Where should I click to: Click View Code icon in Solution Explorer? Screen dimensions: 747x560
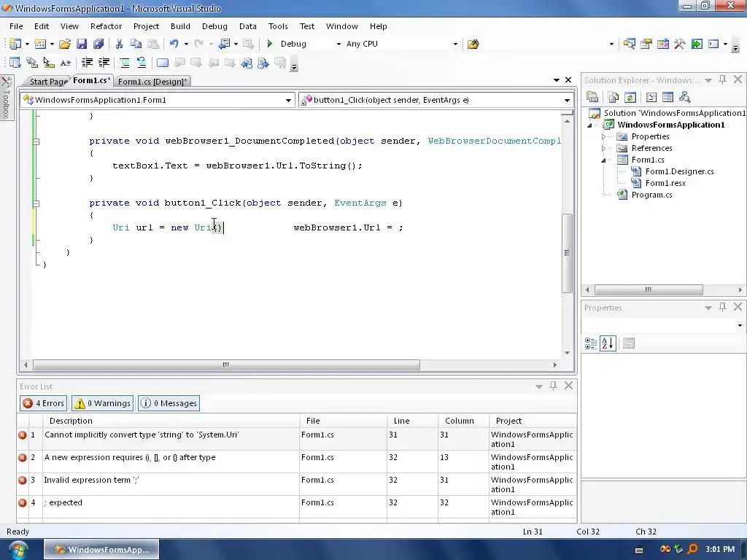tap(651, 98)
